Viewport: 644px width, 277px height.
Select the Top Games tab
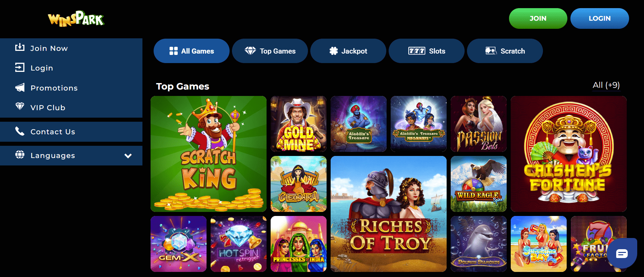click(x=270, y=51)
